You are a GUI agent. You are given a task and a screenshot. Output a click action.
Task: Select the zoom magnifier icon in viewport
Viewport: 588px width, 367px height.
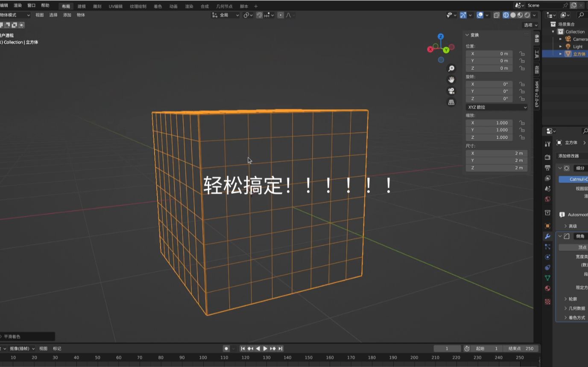(x=451, y=68)
